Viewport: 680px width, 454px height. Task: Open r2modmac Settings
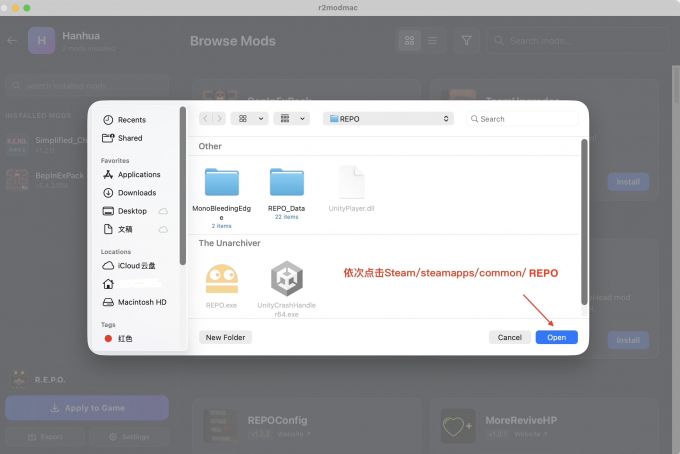tap(129, 437)
